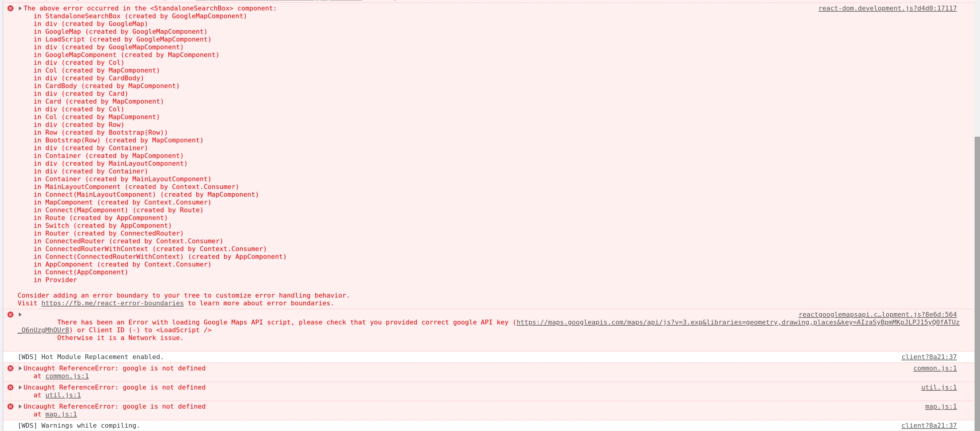Screen dimensions: 980x431
Task: Expand the common.js ReferenceError details
Action: (x=20, y=368)
